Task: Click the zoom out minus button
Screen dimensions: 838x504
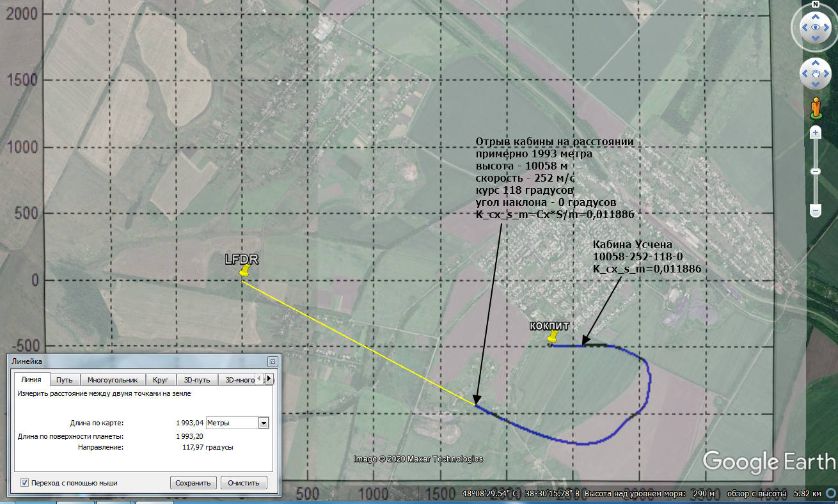Action: (x=816, y=210)
